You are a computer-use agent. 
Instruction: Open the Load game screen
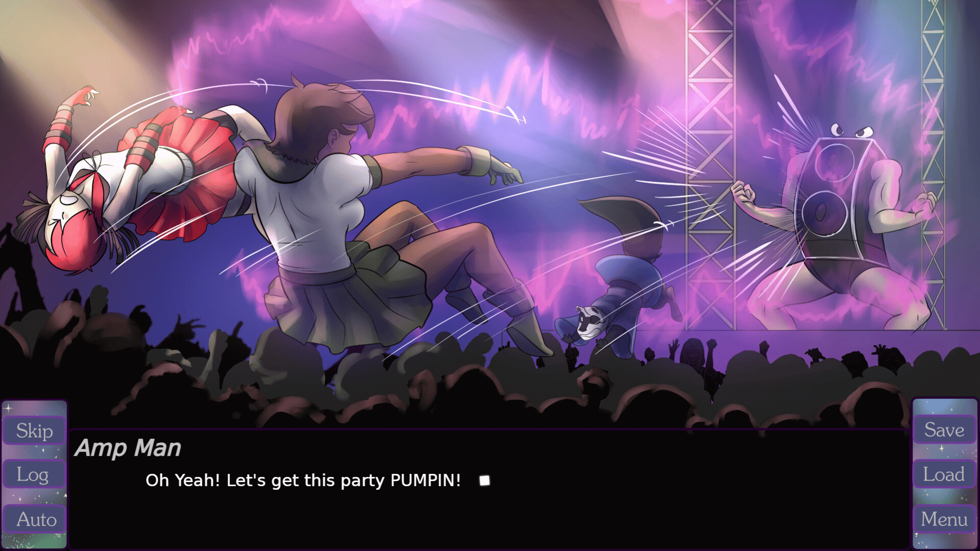point(944,474)
